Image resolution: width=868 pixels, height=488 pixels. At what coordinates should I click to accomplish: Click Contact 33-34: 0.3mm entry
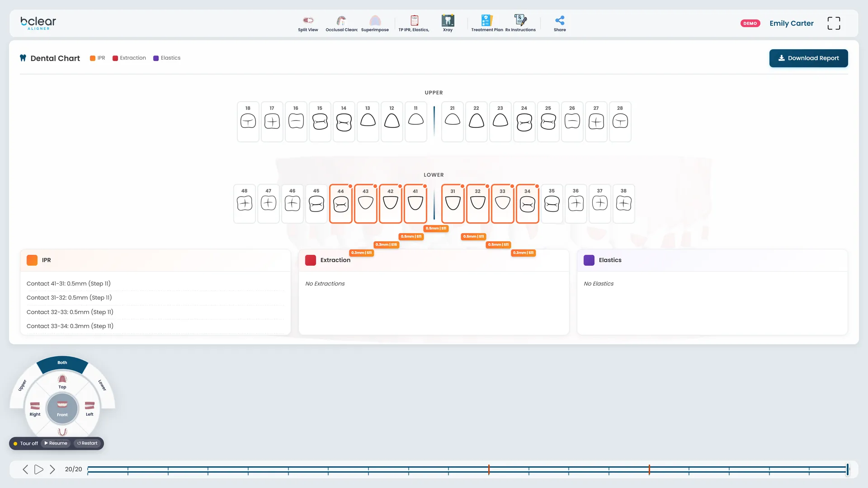pyautogui.click(x=156, y=326)
